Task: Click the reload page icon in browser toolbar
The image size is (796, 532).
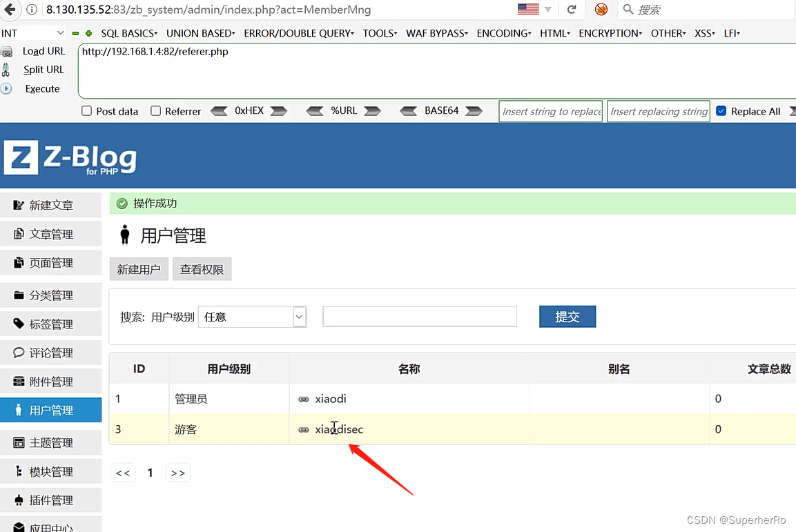Action: point(572,10)
